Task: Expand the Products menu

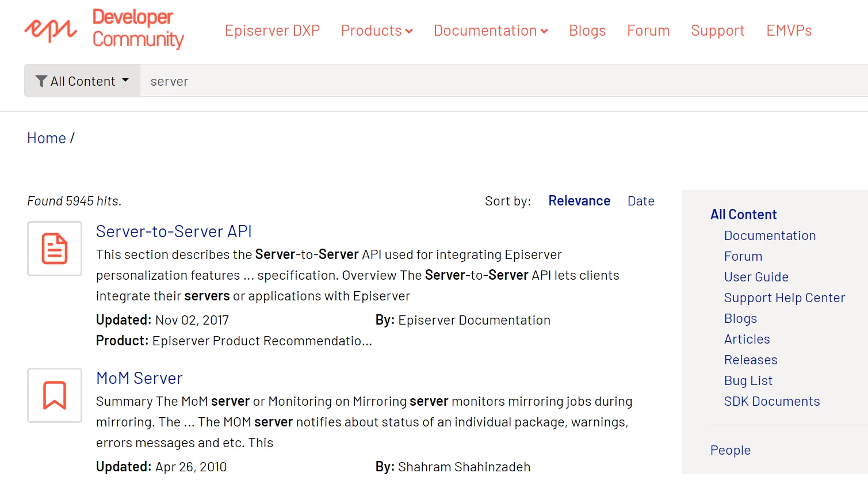Action: coord(377,31)
